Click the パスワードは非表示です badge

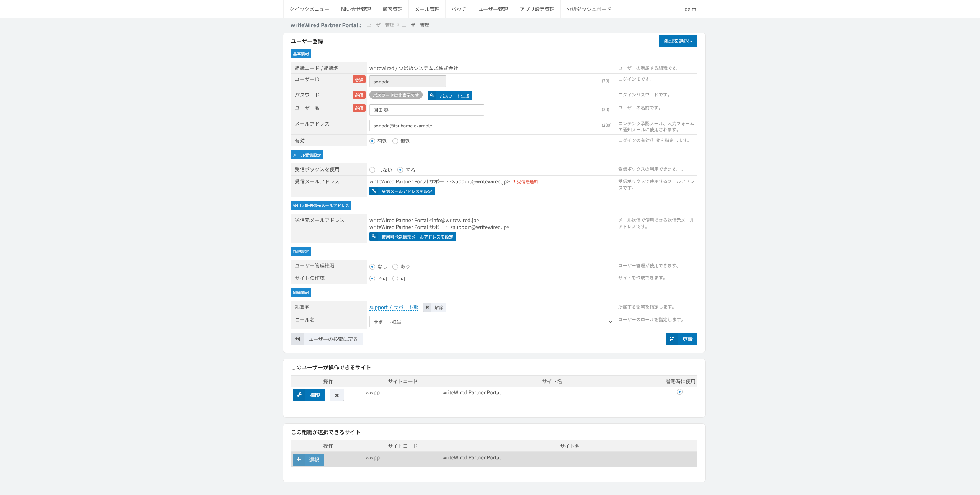click(x=396, y=95)
